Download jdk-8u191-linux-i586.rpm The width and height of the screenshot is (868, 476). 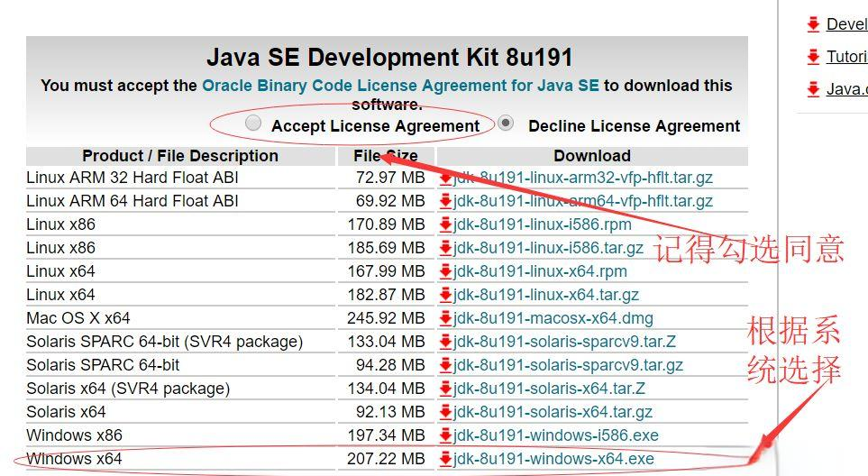[543, 224]
